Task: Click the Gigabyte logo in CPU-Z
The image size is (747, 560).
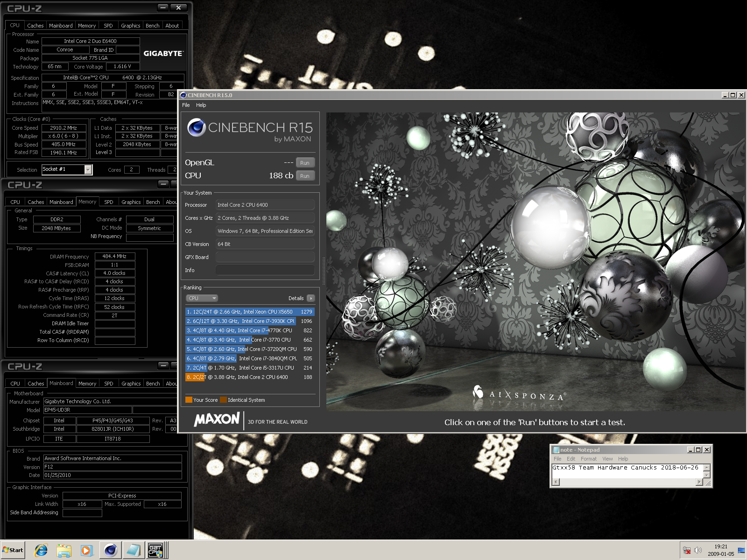Action: pos(163,53)
